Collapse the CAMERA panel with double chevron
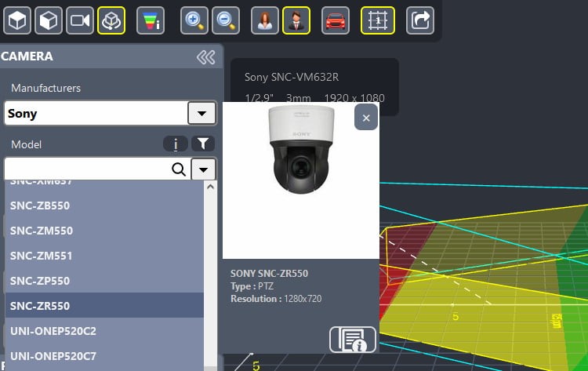The height and width of the screenshot is (371, 588). pyautogui.click(x=206, y=57)
